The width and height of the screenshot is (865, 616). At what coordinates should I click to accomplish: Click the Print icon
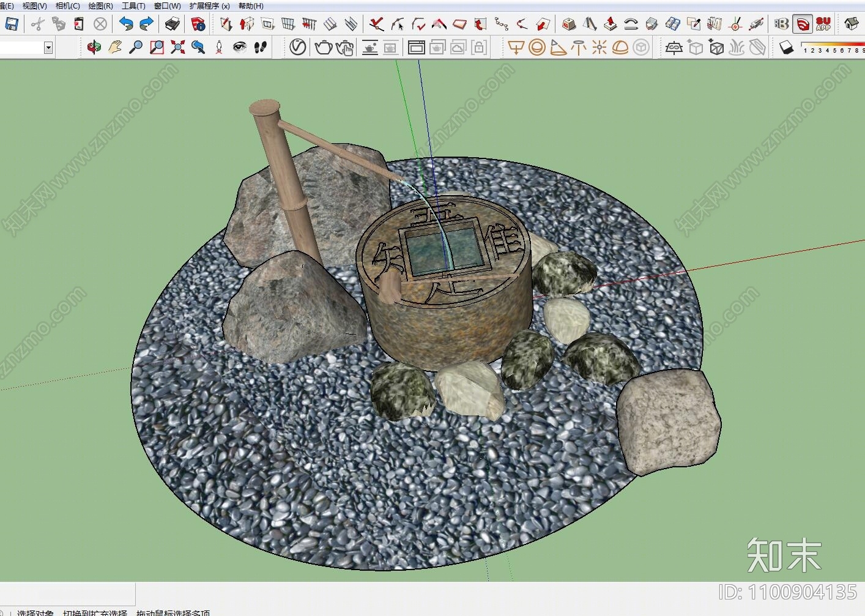click(x=173, y=24)
